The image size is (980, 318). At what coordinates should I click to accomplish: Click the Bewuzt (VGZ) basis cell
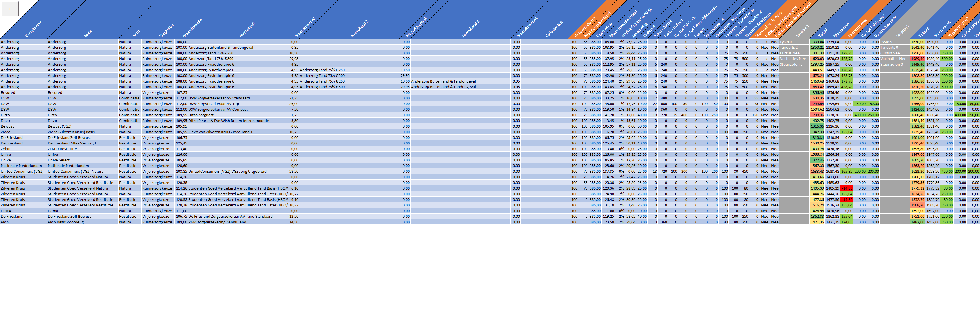pos(60,126)
